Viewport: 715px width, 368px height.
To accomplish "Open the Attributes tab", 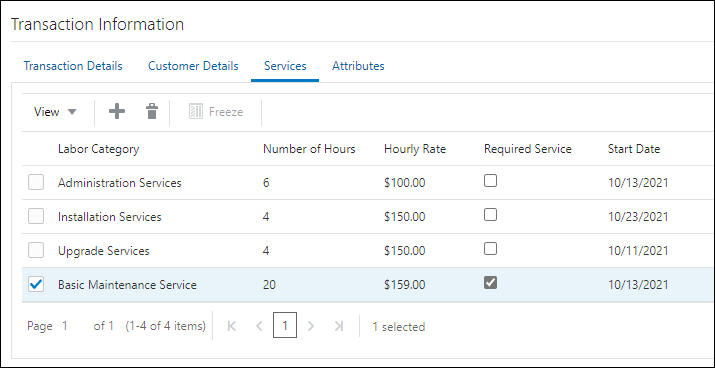I will pyautogui.click(x=358, y=66).
